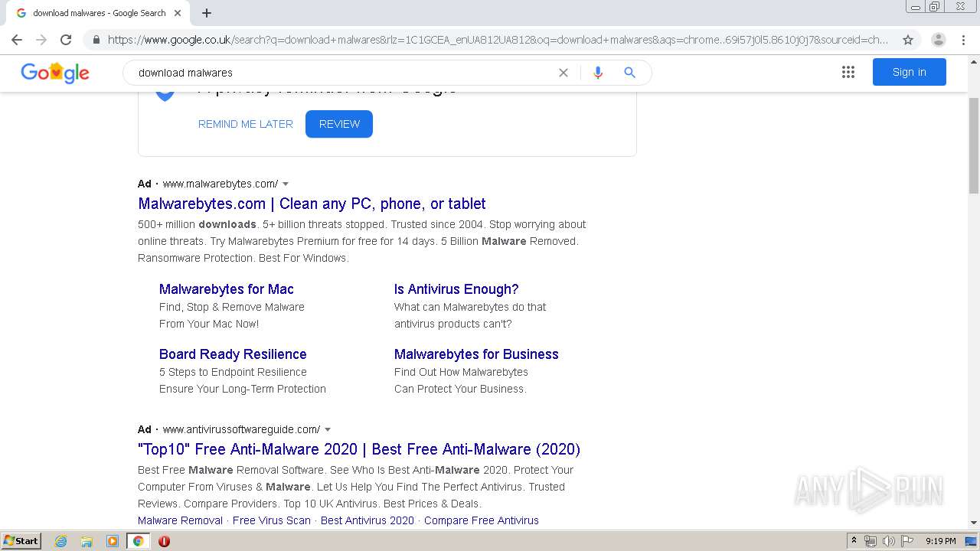Screen dimensions: 980x551
Task: Click the Action Center flag tray icon
Action: tap(907, 541)
